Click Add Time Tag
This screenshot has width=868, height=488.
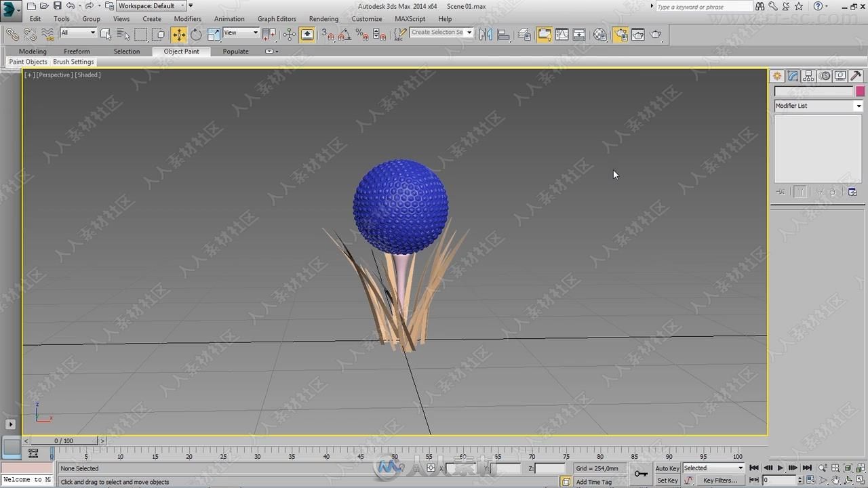pos(593,482)
